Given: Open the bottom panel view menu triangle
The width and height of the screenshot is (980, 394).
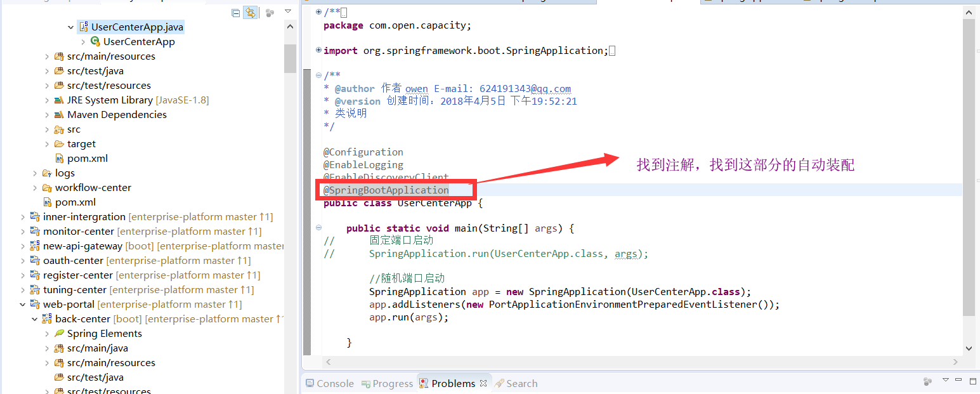Looking at the screenshot, I should click(x=946, y=380).
